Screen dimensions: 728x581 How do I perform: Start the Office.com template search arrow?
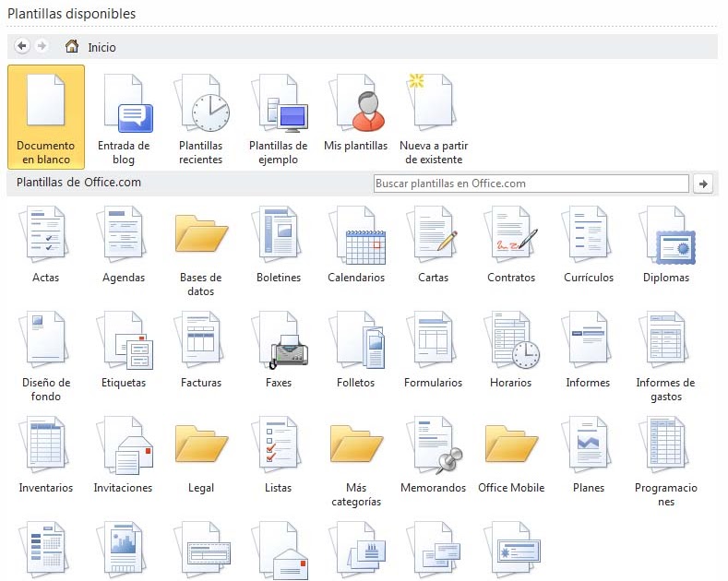pyautogui.click(x=703, y=184)
